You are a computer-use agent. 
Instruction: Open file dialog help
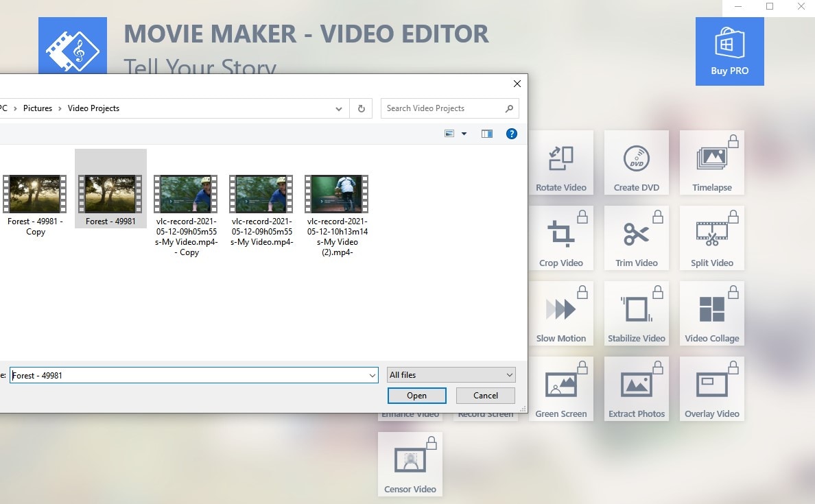[512, 134]
